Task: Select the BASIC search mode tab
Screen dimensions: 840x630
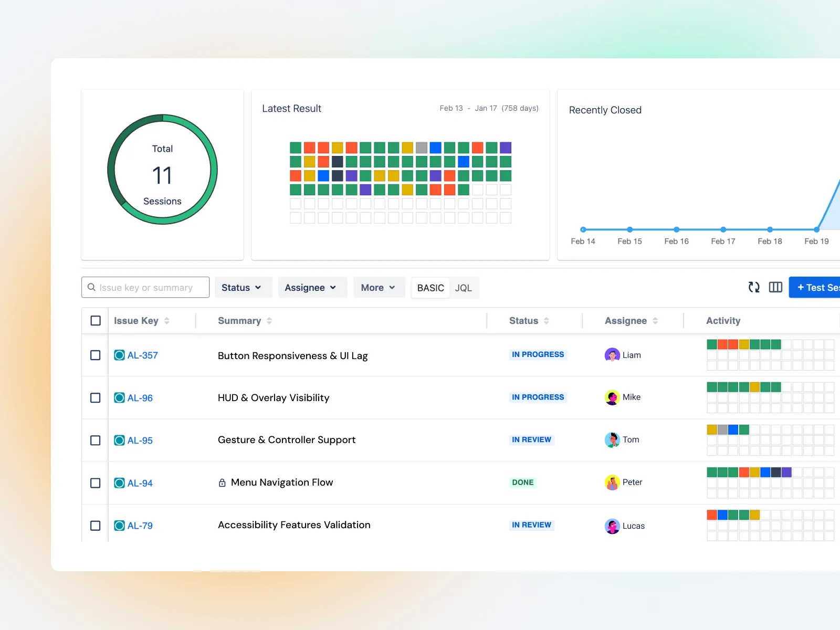Action: pyautogui.click(x=430, y=288)
